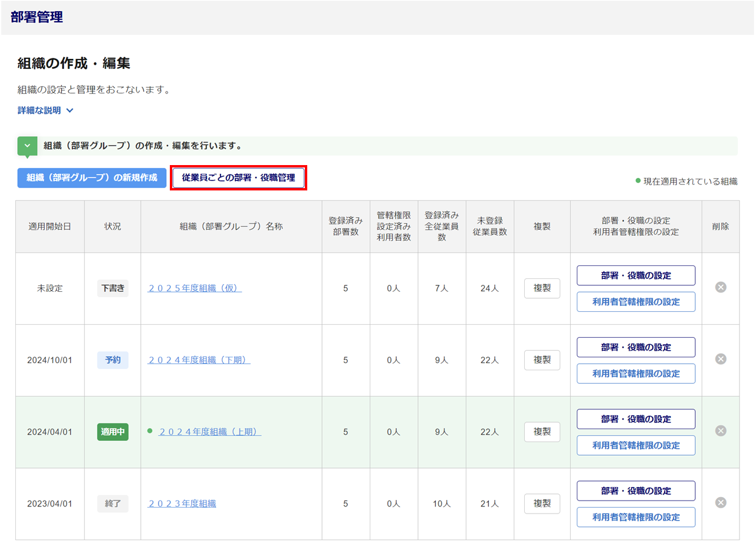Click delete icon for 2024年度組織（下期）
The height and width of the screenshot is (543, 756).
pyautogui.click(x=720, y=359)
